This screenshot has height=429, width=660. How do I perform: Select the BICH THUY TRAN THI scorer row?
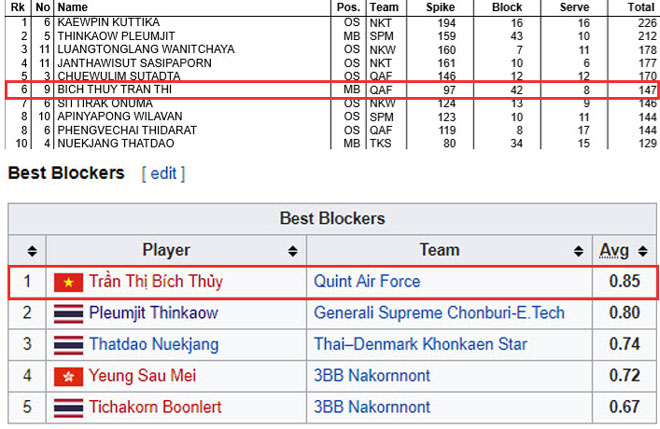332,90
